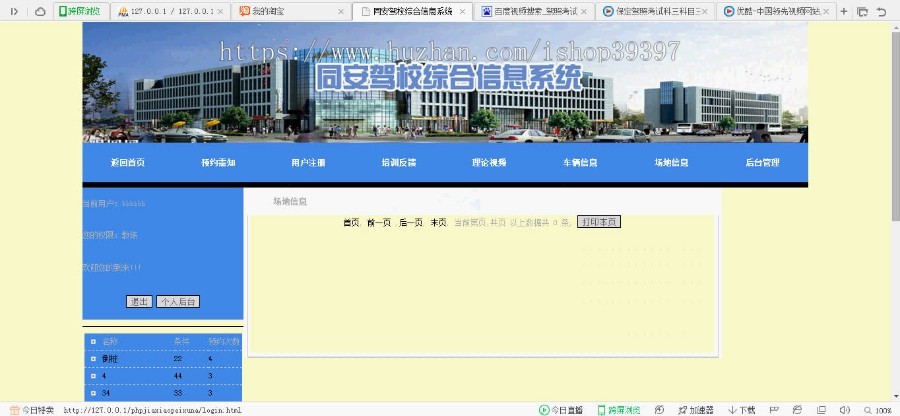Viewport: 900px width, 416px height.
Task: Click the 退出 logout button
Action: click(x=139, y=302)
